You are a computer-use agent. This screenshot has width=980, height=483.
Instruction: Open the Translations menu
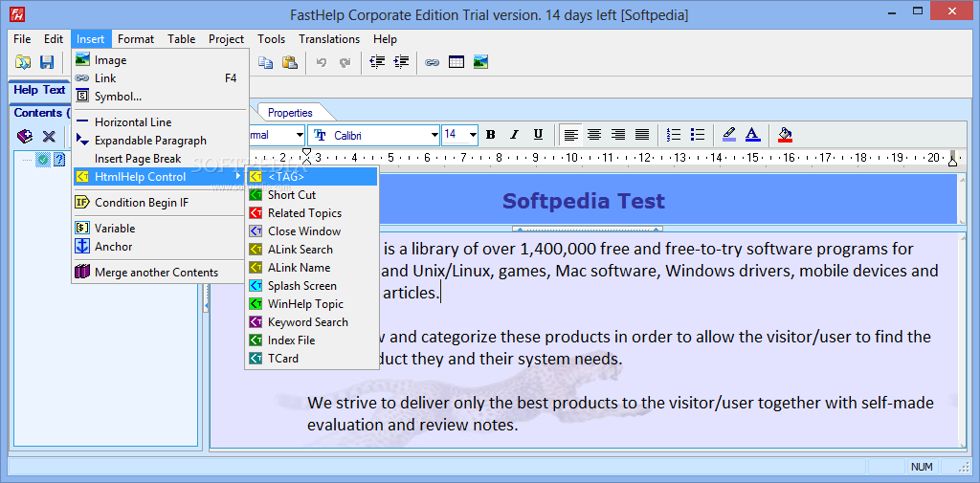(329, 39)
